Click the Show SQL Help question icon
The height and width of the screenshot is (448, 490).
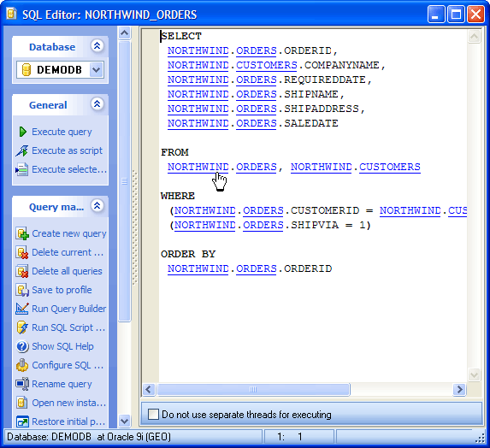22,346
